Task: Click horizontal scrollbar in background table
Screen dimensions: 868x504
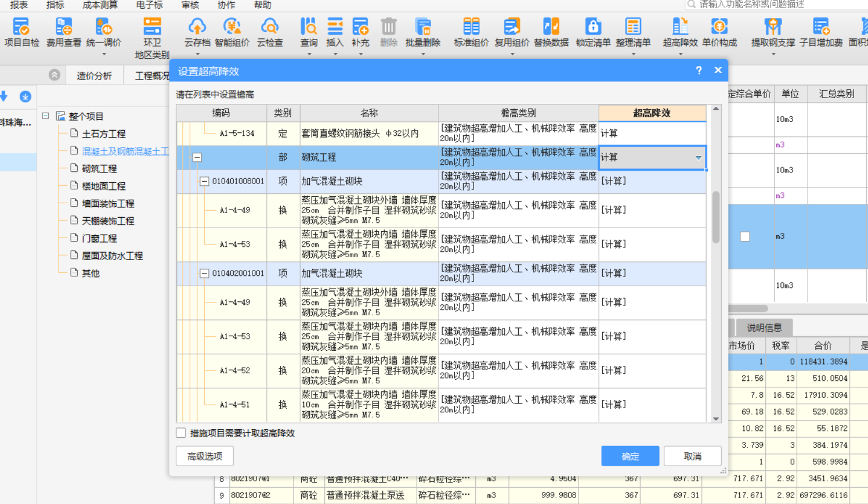Action: coord(747,308)
